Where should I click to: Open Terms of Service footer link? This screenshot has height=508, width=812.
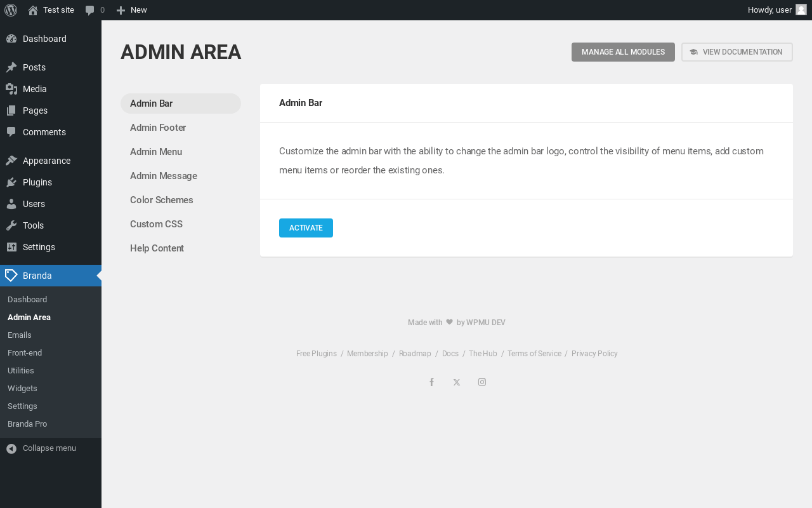pos(534,354)
